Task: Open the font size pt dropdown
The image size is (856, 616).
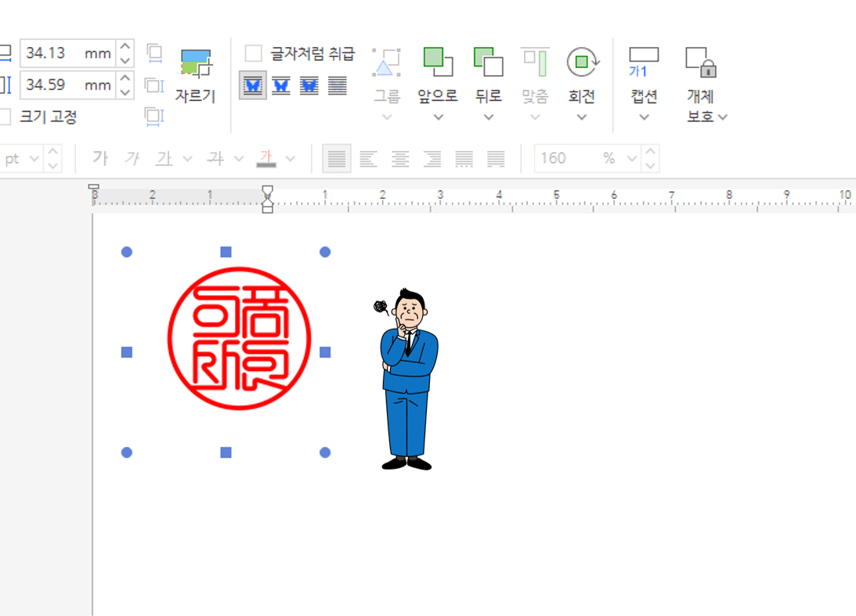Action: [x=34, y=159]
